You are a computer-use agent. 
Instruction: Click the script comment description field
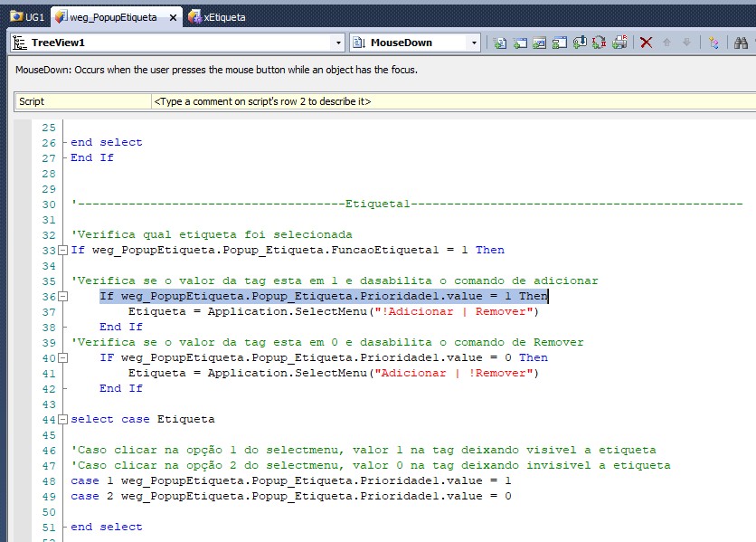point(452,101)
